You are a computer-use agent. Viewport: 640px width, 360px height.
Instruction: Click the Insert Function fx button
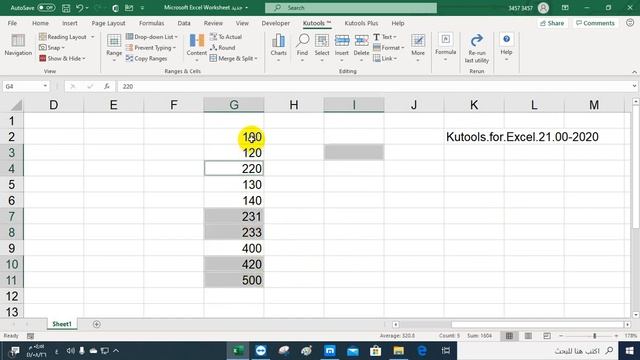(x=107, y=86)
